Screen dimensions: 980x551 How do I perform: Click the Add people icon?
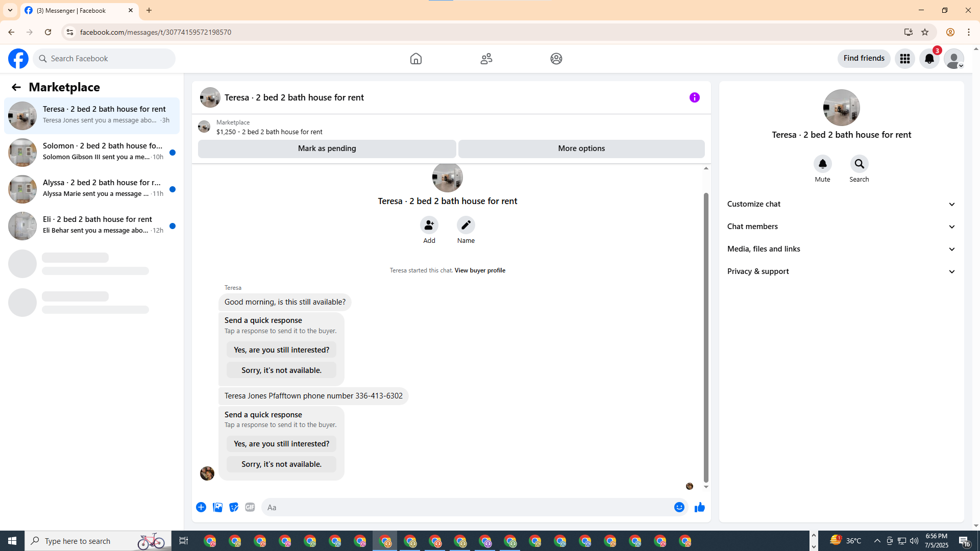(429, 225)
